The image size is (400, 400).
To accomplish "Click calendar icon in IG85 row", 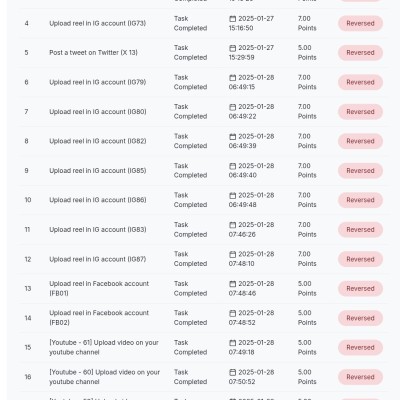I will (232, 166).
